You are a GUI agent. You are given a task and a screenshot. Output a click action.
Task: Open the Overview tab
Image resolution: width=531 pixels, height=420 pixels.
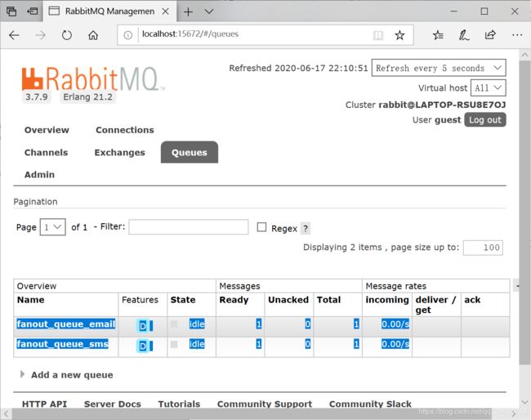click(x=47, y=130)
